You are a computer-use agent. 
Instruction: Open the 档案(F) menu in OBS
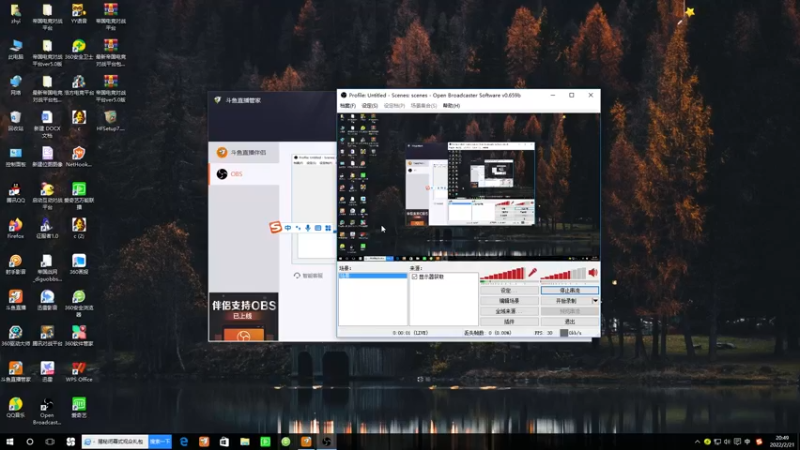(347, 106)
